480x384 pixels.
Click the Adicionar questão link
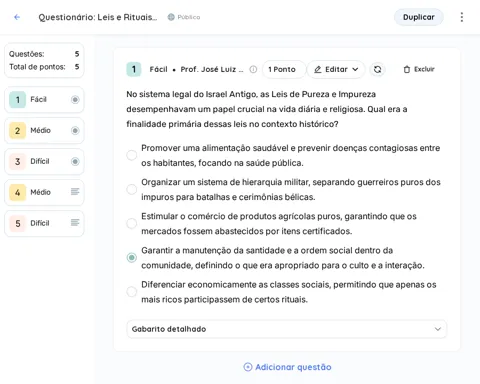tap(287, 367)
